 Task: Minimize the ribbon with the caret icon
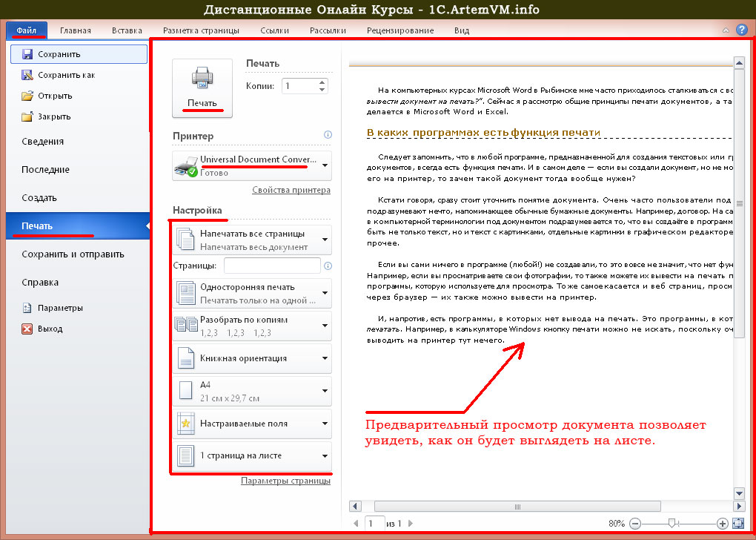point(726,30)
